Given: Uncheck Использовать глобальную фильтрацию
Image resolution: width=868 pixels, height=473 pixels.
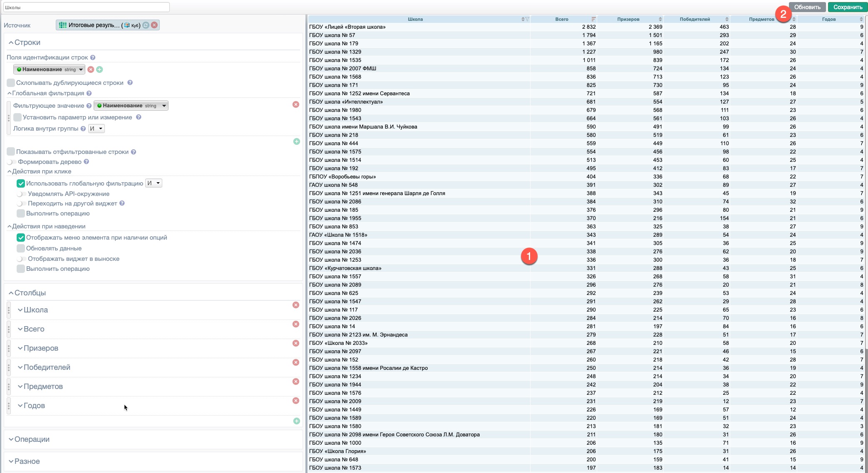Looking at the screenshot, I should click(x=21, y=183).
